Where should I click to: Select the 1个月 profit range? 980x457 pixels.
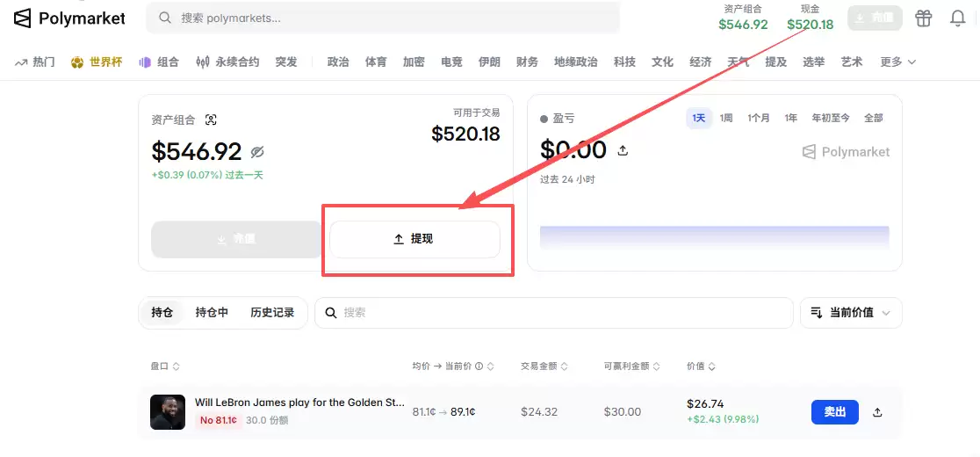pyautogui.click(x=759, y=118)
